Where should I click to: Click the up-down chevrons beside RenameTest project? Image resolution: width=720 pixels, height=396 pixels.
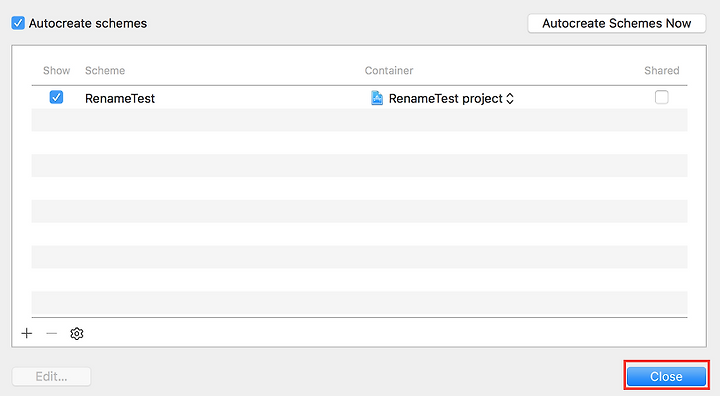point(510,98)
